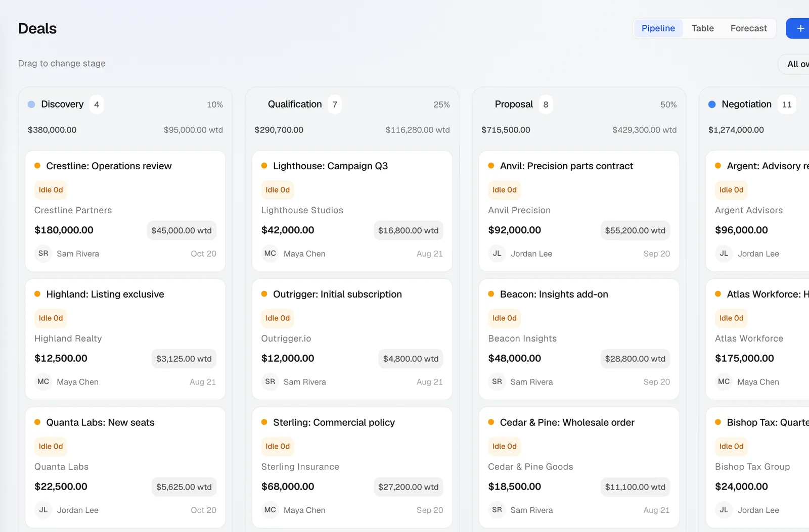Click the Idle 0d badge on Crestline card

click(x=51, y=190)
